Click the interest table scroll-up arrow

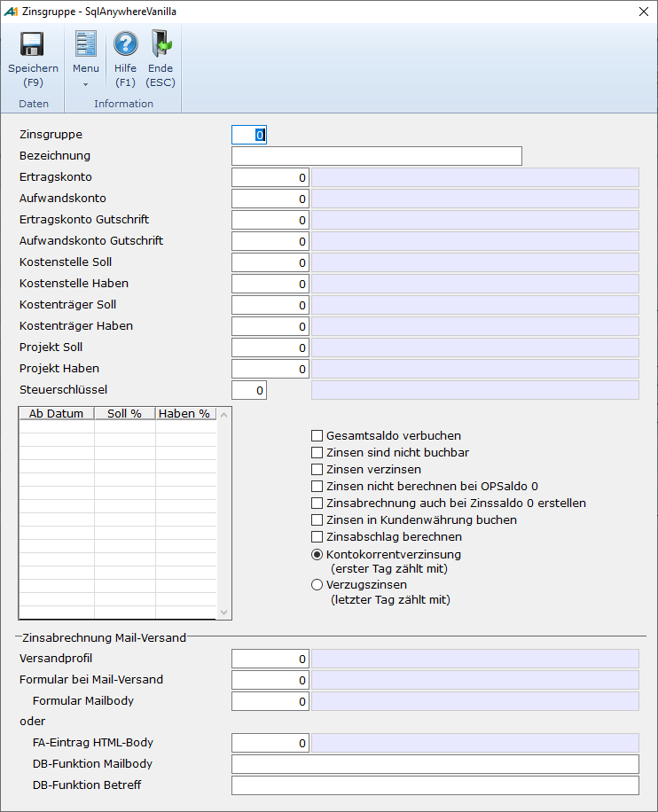pos(223,415)
